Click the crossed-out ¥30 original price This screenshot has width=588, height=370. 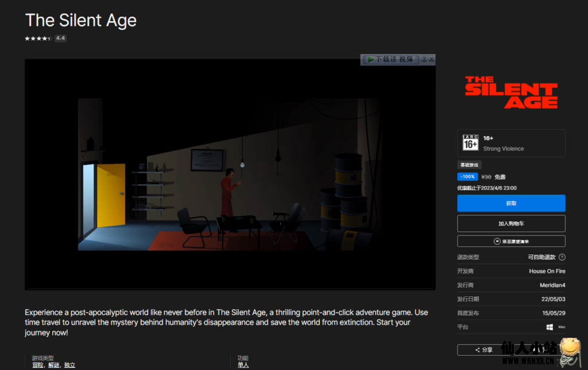tap(486, 177)
